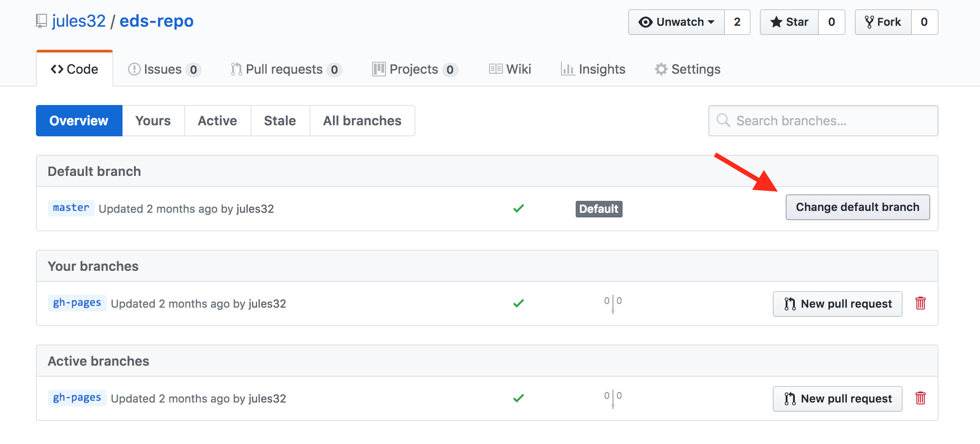Open the Wiki tab

[x=510, y=69]
